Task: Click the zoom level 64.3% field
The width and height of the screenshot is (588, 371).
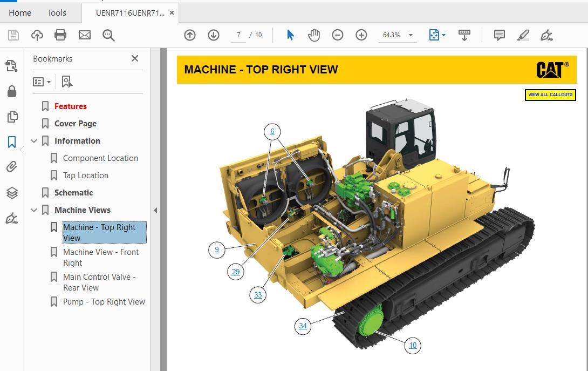Action: click(392, 35)
